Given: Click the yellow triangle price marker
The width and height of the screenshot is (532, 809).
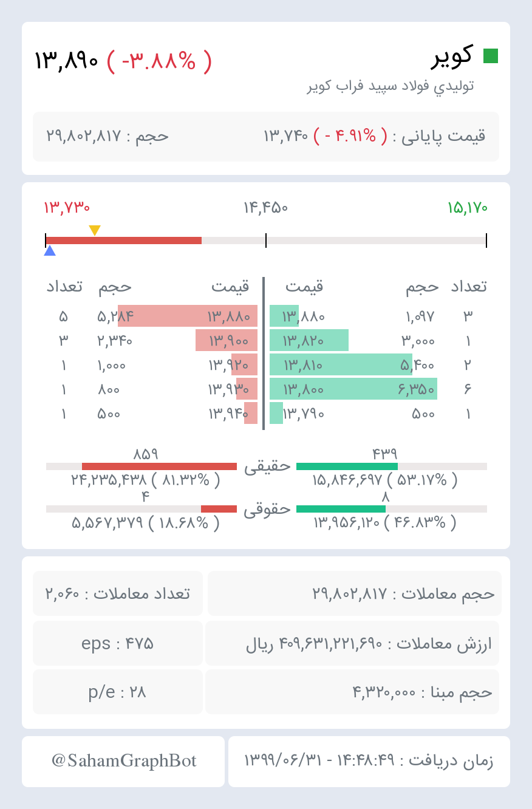Looking at the screenshot, I should [95, 230].
